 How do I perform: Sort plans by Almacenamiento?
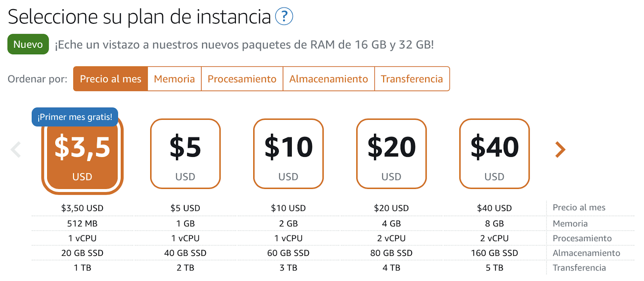pos(328,79)
